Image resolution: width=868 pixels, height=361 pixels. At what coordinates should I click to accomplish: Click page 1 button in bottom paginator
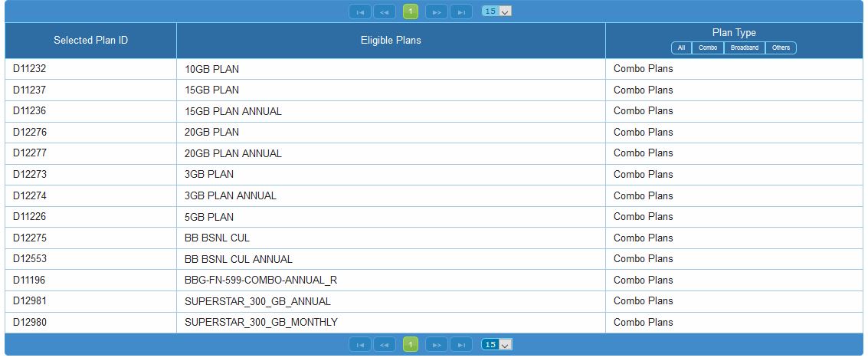(411, 345)
